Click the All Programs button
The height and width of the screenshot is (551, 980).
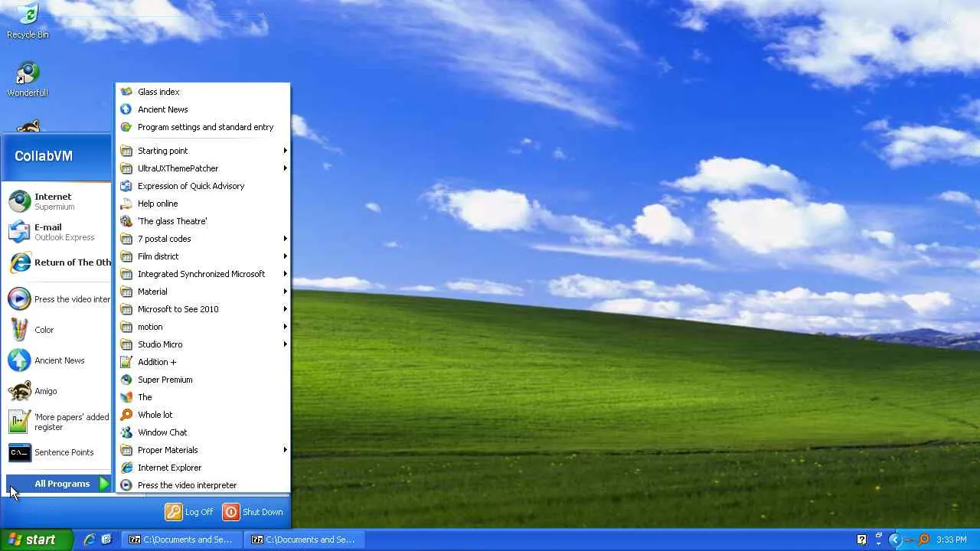point(59,484)
